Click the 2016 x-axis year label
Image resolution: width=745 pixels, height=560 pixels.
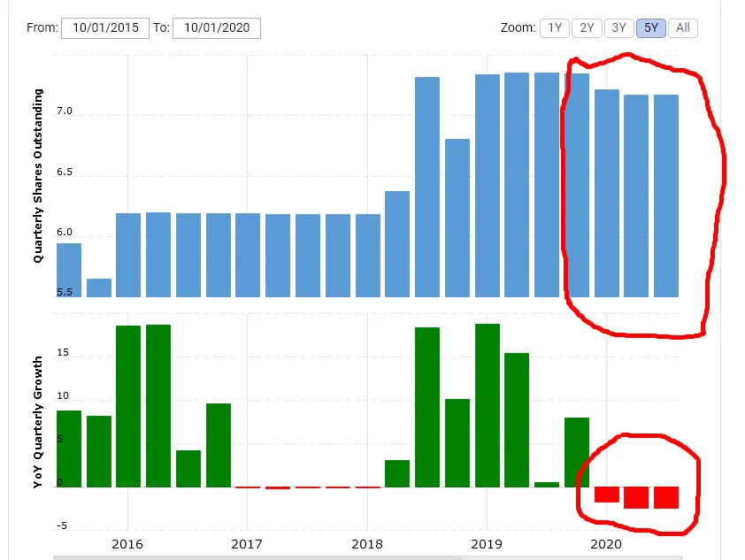tap(127, 544)
